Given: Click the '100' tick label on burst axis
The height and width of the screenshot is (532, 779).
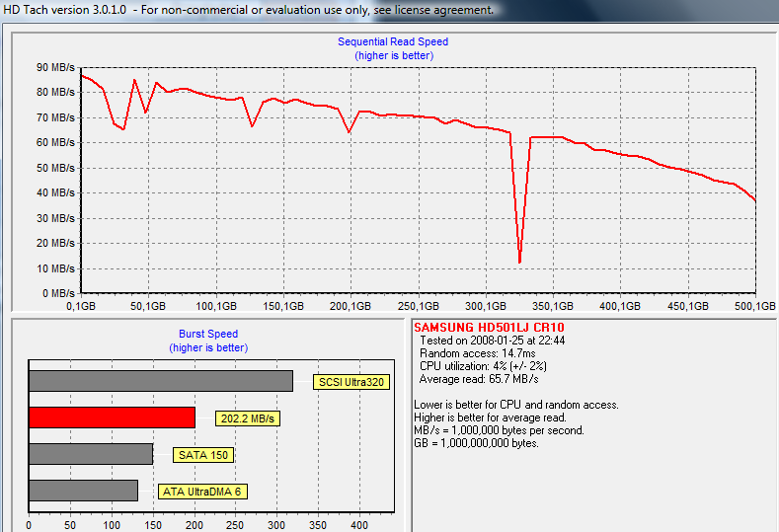Looking at the screenshot, I should click(x=112, y=525).
